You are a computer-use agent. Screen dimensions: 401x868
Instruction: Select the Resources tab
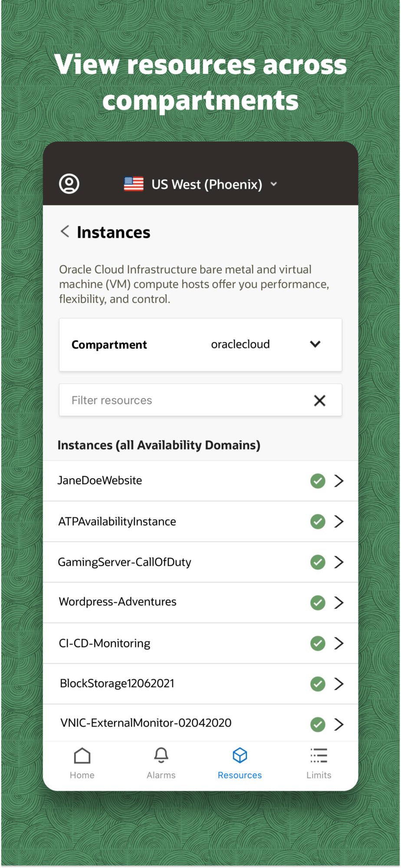(240, 763)
